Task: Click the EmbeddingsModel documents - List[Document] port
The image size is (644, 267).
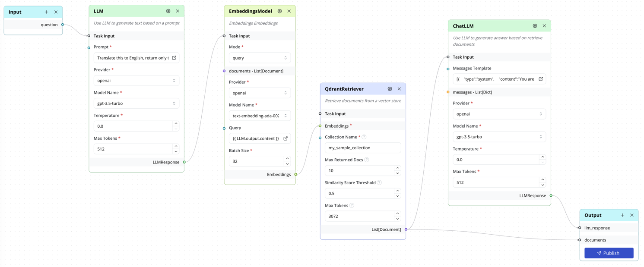Action: 224,71
